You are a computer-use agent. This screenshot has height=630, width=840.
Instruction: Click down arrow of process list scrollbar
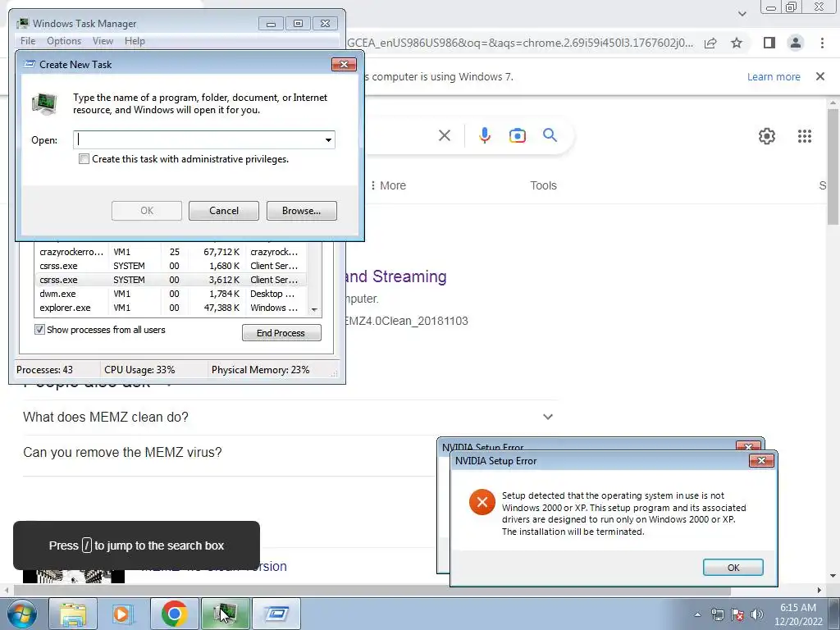314,309
